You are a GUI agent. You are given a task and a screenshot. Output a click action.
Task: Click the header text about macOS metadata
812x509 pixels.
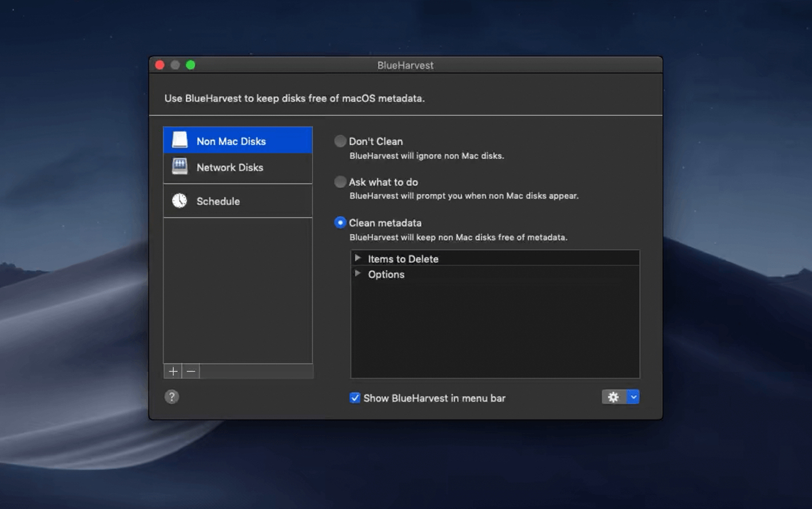pyautogui.click(x=294, y=98)
